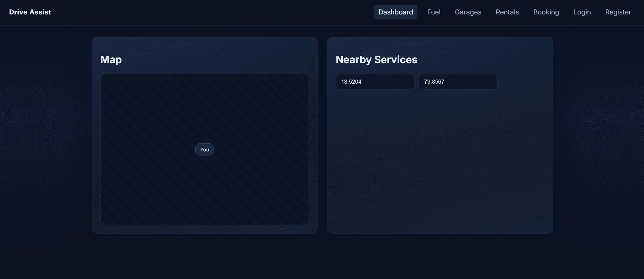Open the Login page

tap(582, 12)
